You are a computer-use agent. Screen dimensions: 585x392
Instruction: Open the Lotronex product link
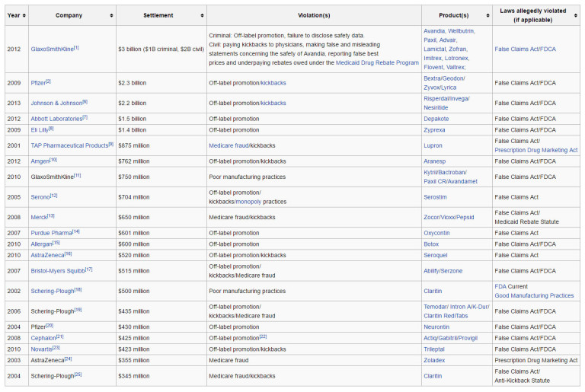[x=456, y=58]
